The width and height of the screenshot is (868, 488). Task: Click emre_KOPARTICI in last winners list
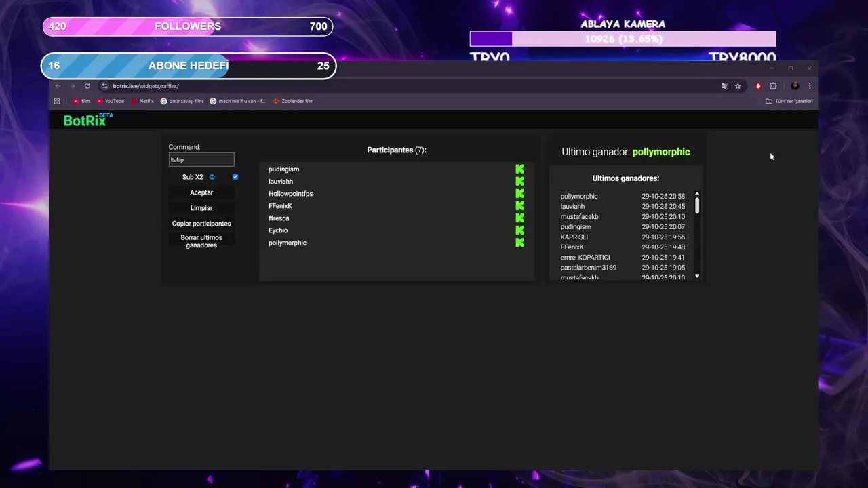coord(585,258)
